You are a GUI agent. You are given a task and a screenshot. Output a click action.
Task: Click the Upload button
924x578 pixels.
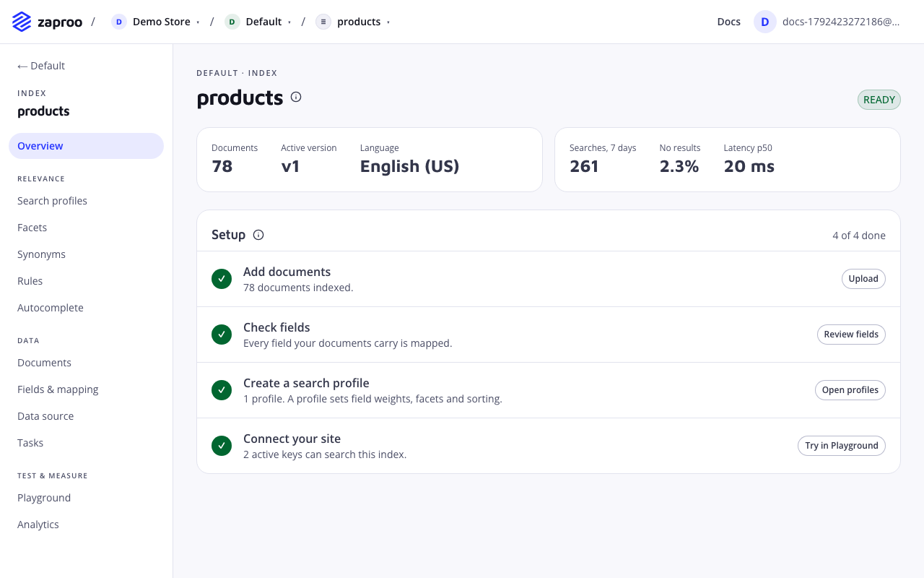(x=863, y=279)
